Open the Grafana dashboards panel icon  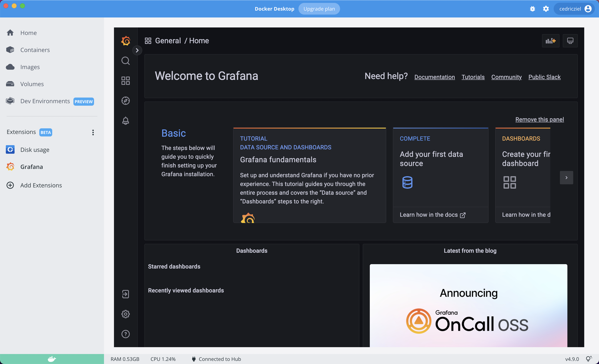click(x=125, y=80)
